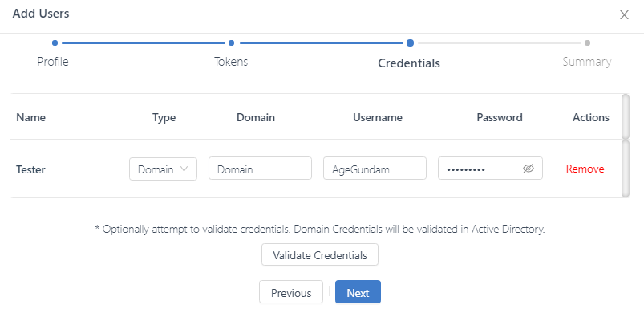This screenshot has width=644, height=321.
Task: Click the Username field containing AgeGundam
Action: 375,169
